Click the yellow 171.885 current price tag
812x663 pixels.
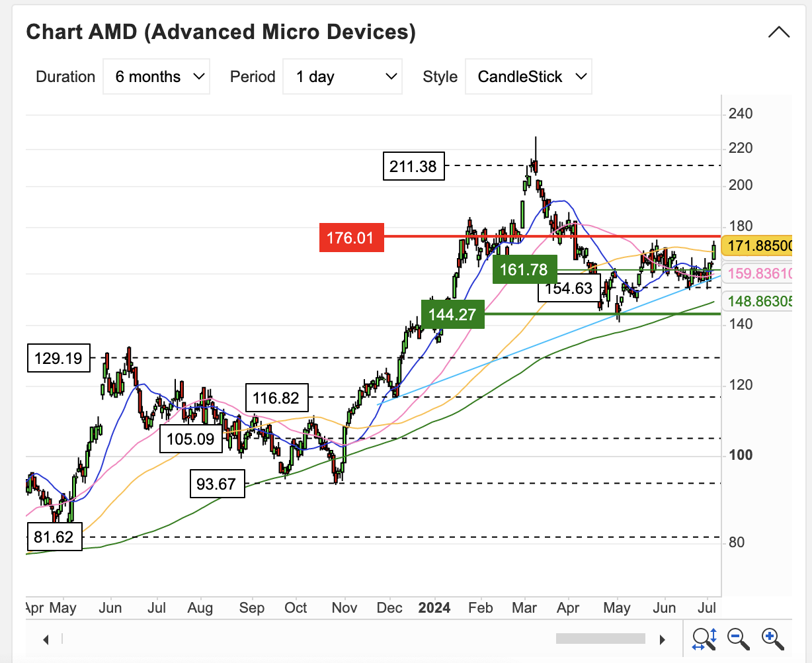coord(758,246)
